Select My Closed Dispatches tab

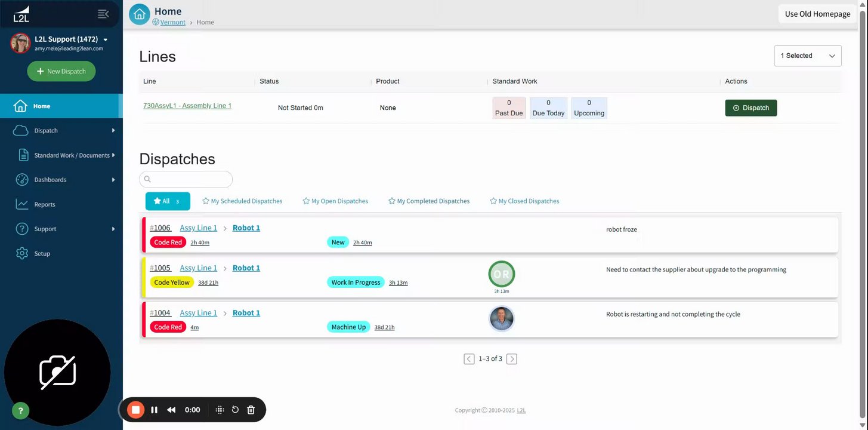(x=524, y=201)
